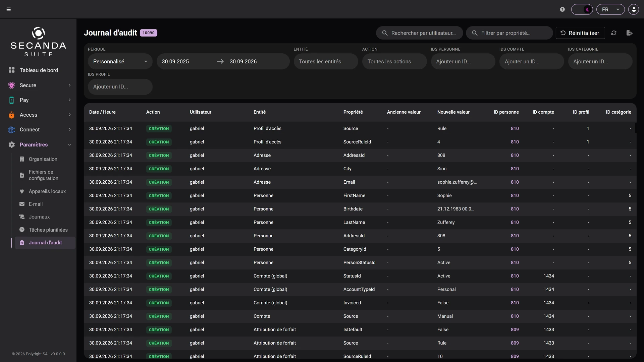Viewport: 644px width, 362px height.
Task: Open the user profile icon
Action: [634, 9]
